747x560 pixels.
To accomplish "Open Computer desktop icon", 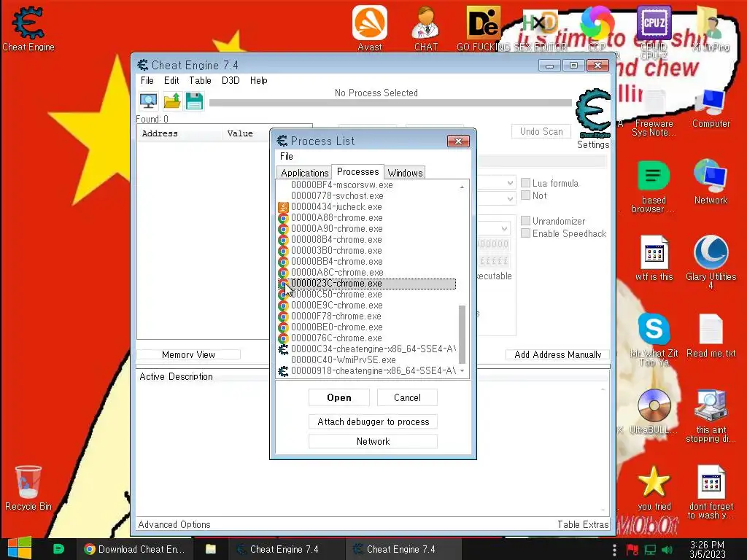I will 711,109.
